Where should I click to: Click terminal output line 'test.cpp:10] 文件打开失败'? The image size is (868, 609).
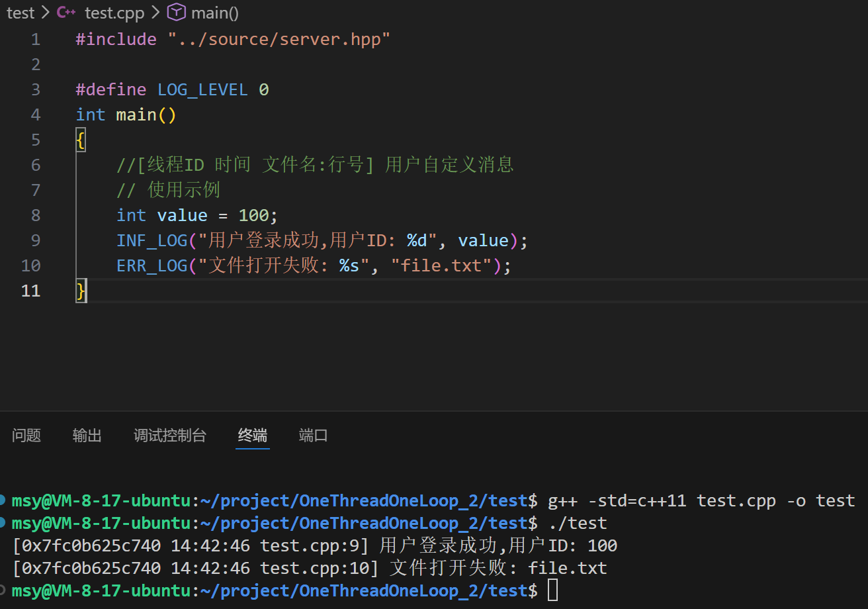[310, 569]
